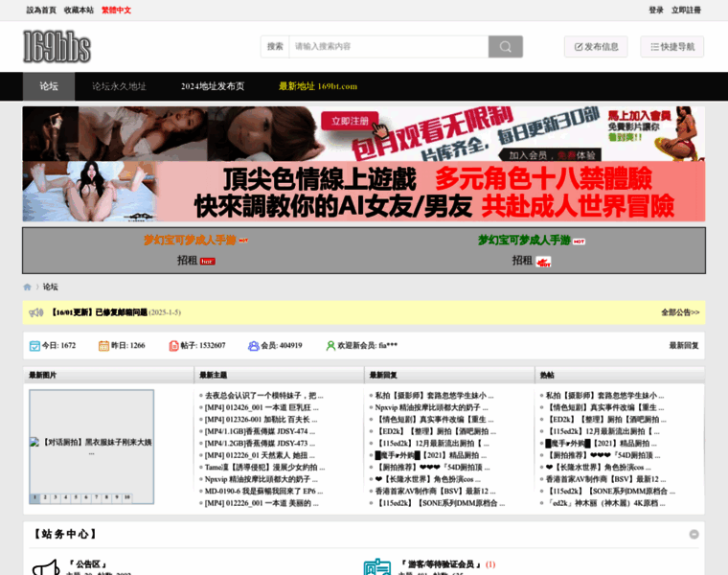Select slide number 2 in image carousel
Image resolution: width=728 pixels, height=575 pixels.
45,498
